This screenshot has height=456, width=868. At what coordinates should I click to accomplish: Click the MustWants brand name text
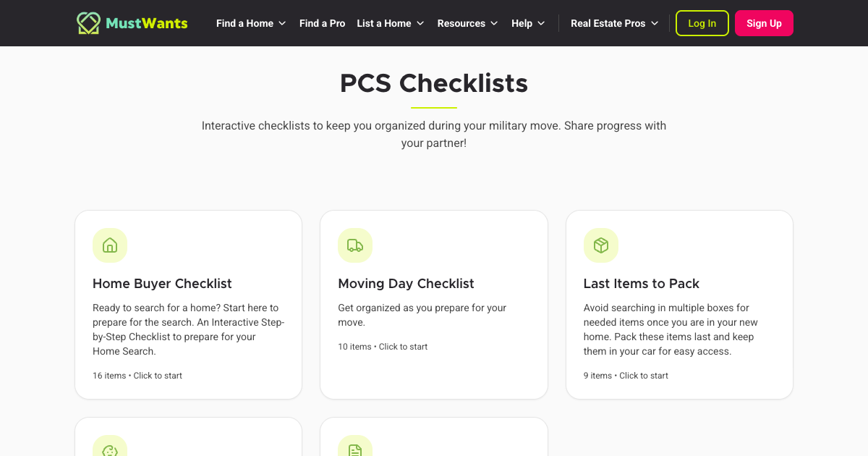pos(147,23)
